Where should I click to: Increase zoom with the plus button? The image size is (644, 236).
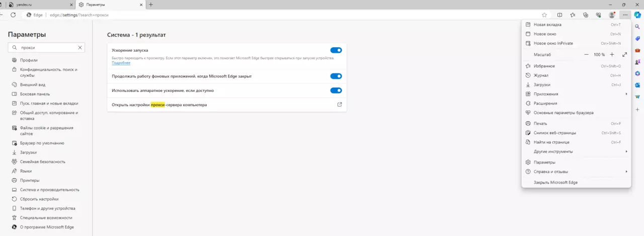(x=612, y=54)
